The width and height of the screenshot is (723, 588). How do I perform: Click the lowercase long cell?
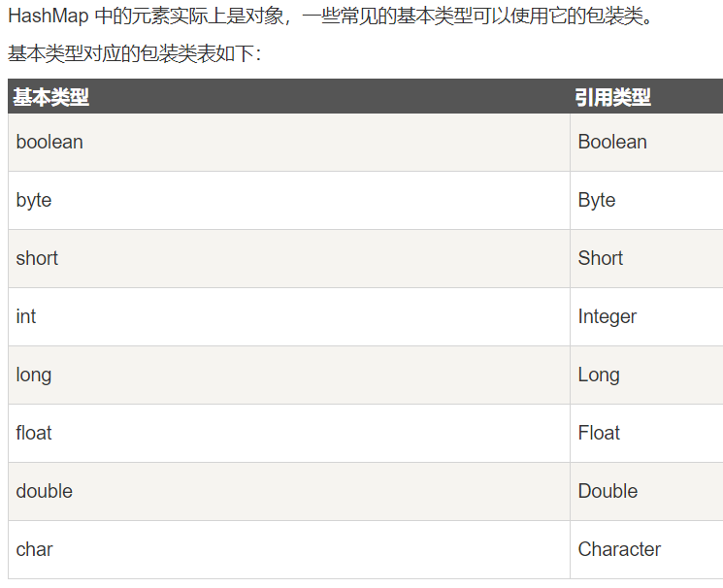point(34,375)
